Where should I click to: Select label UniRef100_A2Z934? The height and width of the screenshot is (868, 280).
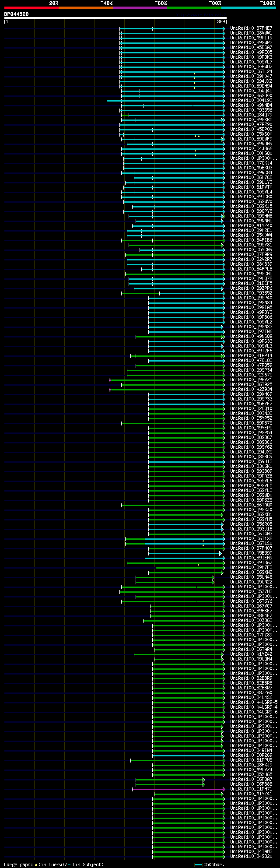251,389
